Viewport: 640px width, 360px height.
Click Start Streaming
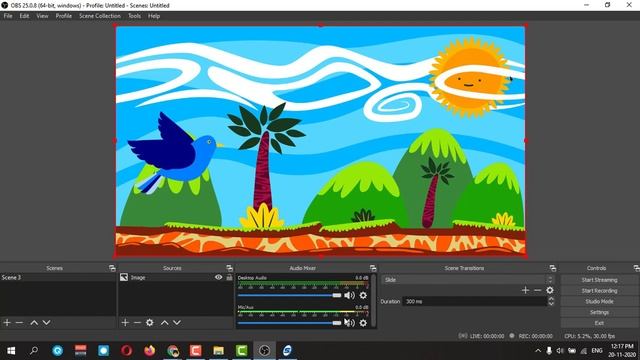click(599, 280)
